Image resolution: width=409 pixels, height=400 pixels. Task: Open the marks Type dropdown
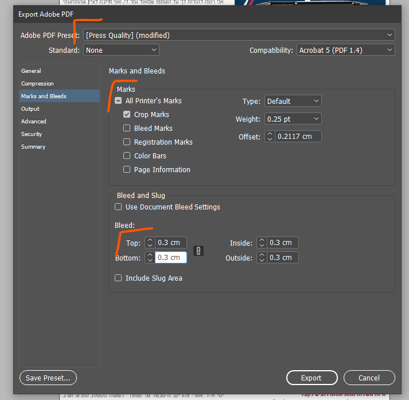tap(293, 101)
